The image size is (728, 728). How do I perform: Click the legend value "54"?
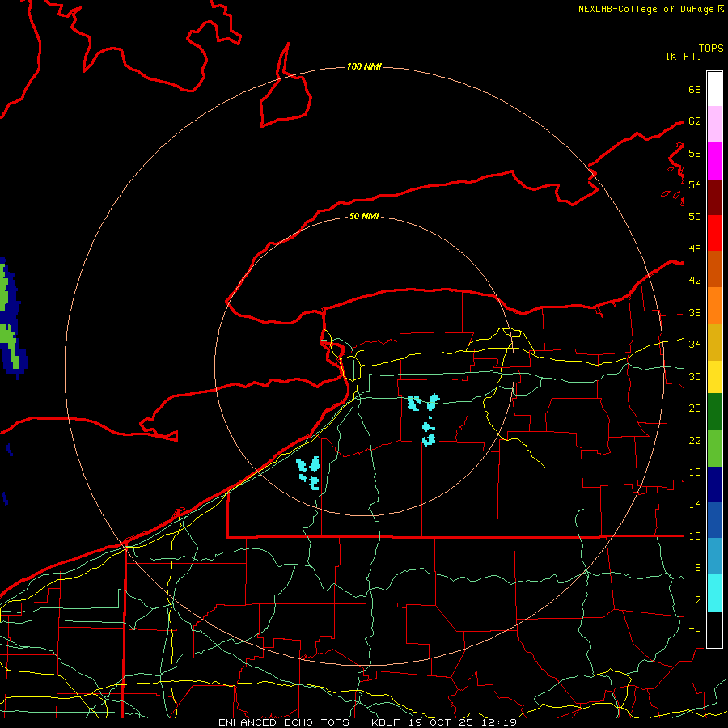click(695, 184)
